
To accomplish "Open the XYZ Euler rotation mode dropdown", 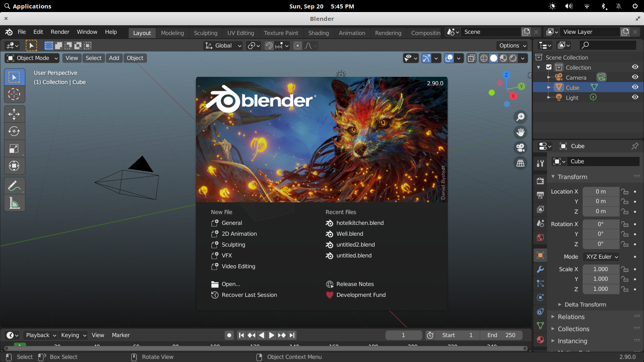I will click(601, 257).
